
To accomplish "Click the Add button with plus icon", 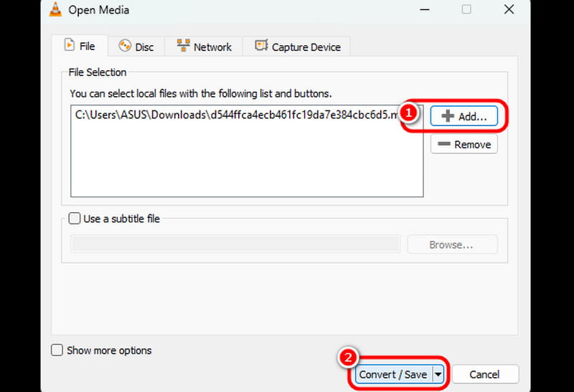I will (x=464, y=116).
